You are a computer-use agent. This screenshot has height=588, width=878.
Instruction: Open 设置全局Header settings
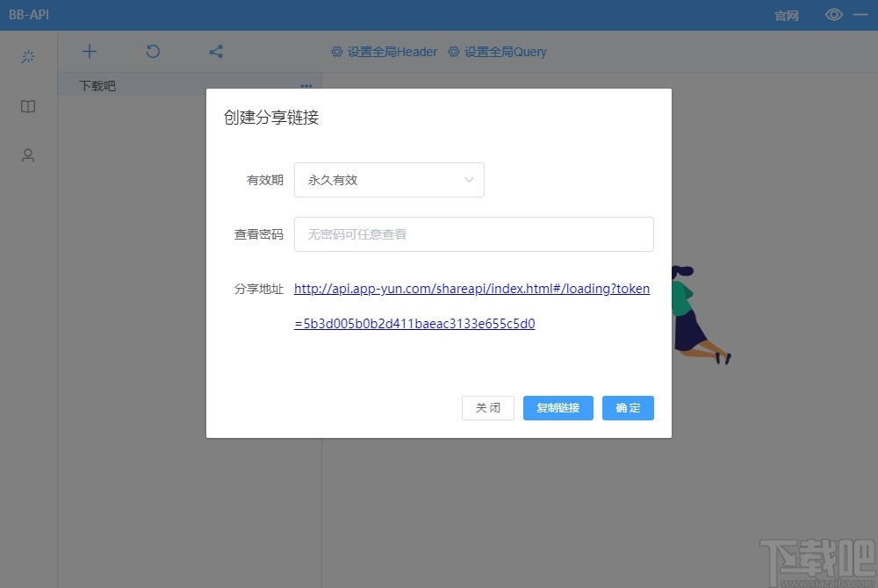point(391,52)
